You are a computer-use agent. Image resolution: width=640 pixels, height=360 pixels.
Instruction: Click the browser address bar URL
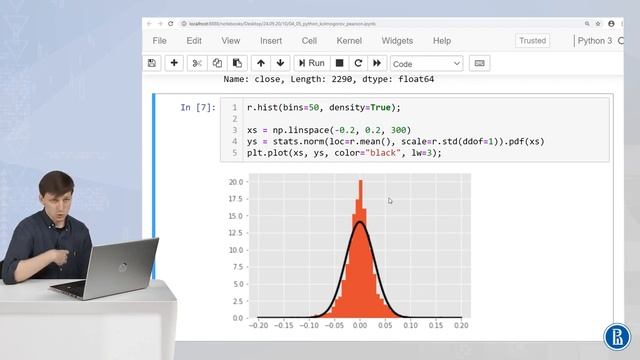click(282, 24)
